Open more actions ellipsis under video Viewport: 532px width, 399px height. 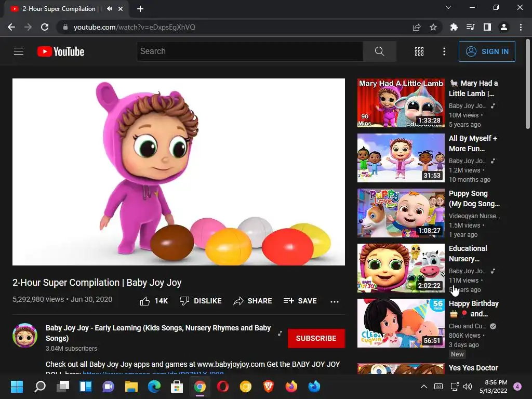335,301
